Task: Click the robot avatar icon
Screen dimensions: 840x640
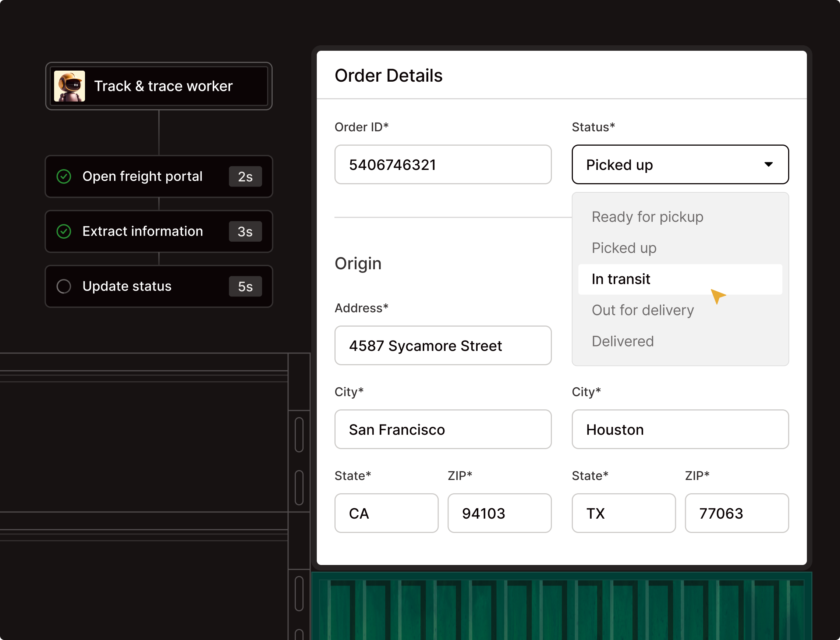Action: coord(70,86)
